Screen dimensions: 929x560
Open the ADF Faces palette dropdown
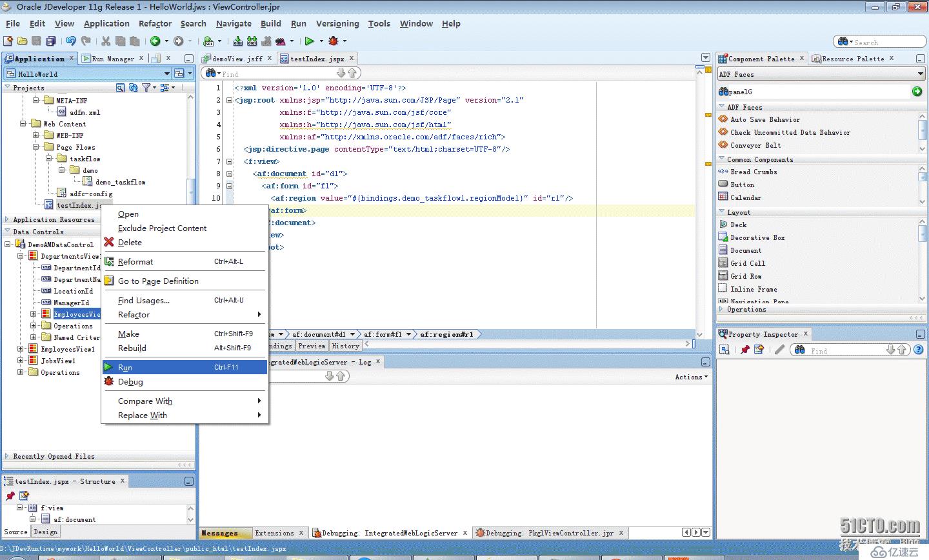pyautogui.click(x=920, y=74)
